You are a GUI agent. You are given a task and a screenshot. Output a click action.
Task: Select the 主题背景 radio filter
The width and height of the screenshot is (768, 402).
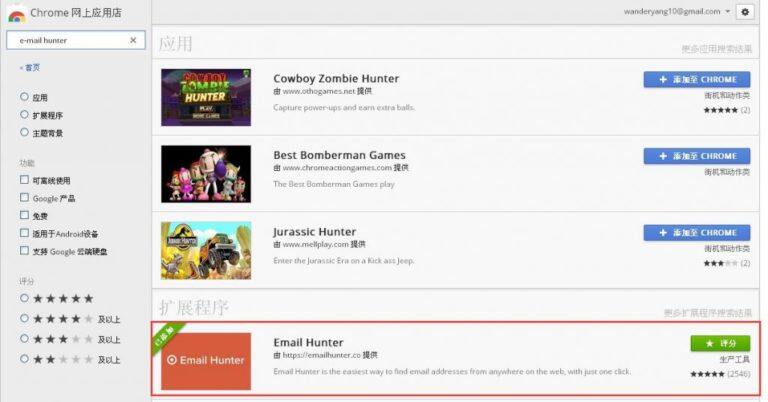point(24,132)
